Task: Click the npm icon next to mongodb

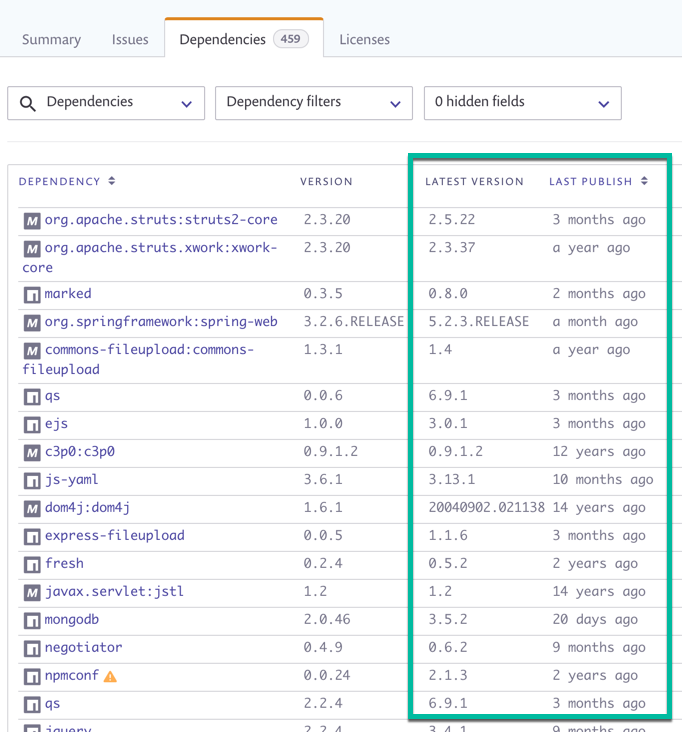Action: (x=32, y=621)
